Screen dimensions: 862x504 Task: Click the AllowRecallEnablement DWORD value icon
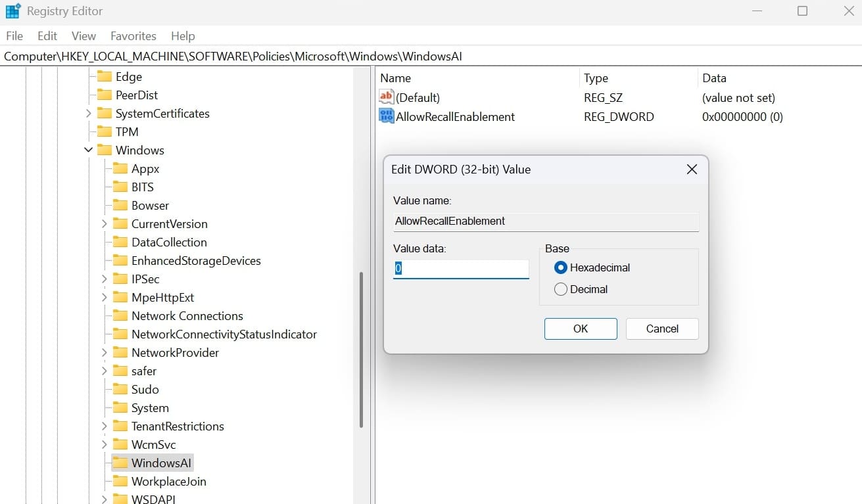tap(386, 116)
